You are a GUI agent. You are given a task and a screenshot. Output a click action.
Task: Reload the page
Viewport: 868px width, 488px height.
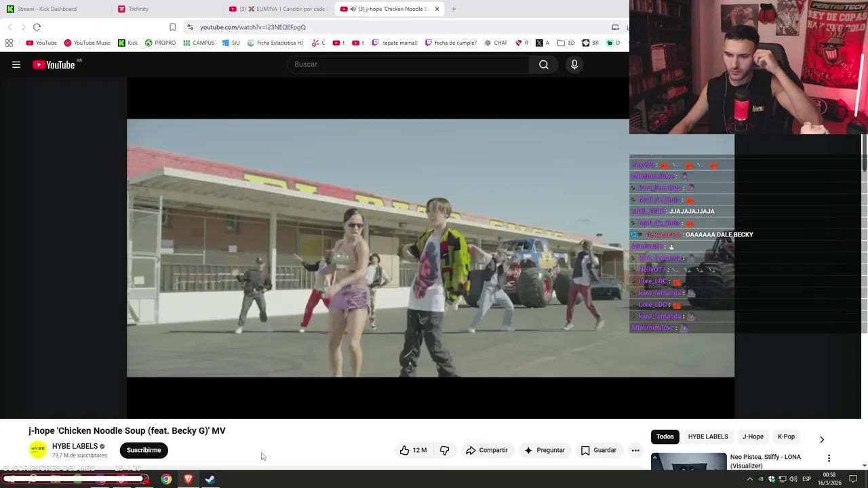[37, 27]
